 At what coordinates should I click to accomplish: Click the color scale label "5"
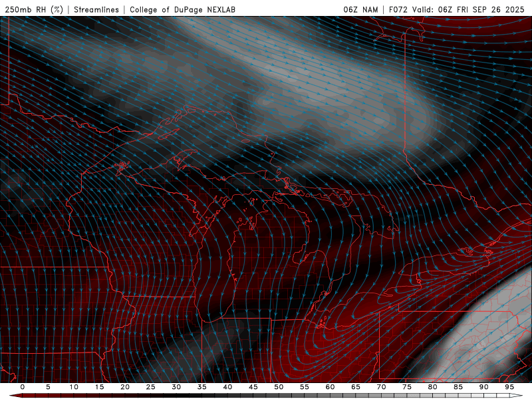click(48, 387)
